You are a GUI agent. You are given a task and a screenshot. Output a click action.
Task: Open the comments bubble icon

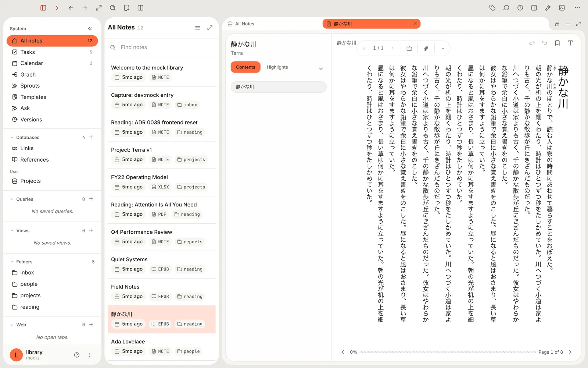pyautogui.click(x=506, y=8)
